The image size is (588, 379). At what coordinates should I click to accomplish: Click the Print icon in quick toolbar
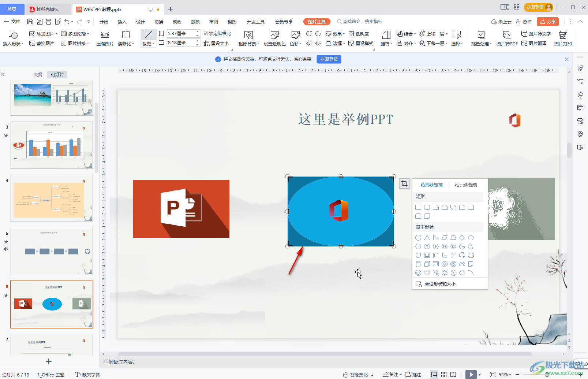[x=48, y=22]
